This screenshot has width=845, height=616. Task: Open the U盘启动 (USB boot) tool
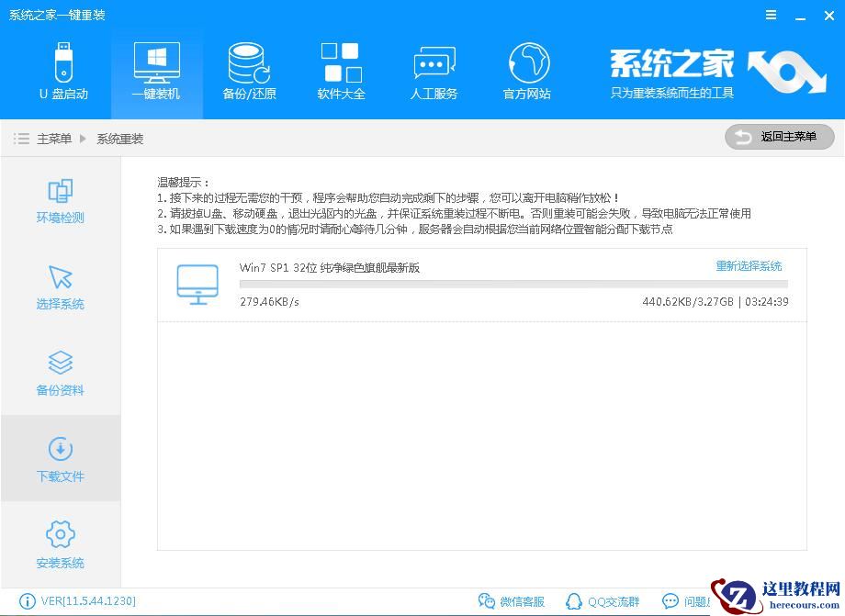pos(63,72)
